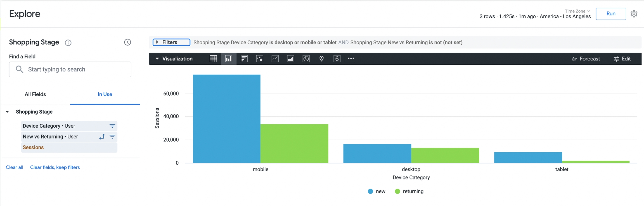Viewport: 644px width, 206px height.
Task: Open the Time Zone dropdown
Action: (577, 11)
